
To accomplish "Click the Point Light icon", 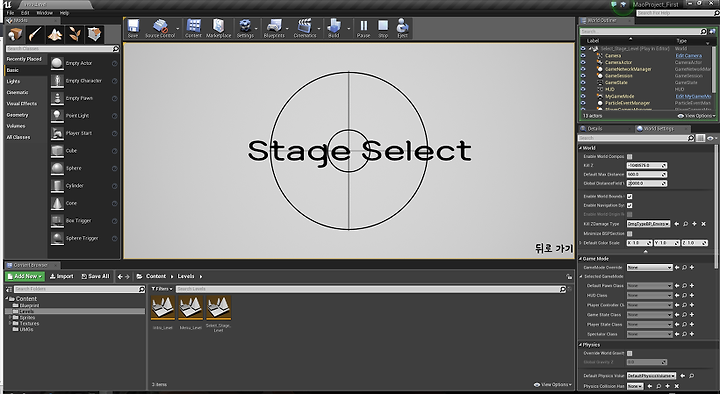I will 57,116.
